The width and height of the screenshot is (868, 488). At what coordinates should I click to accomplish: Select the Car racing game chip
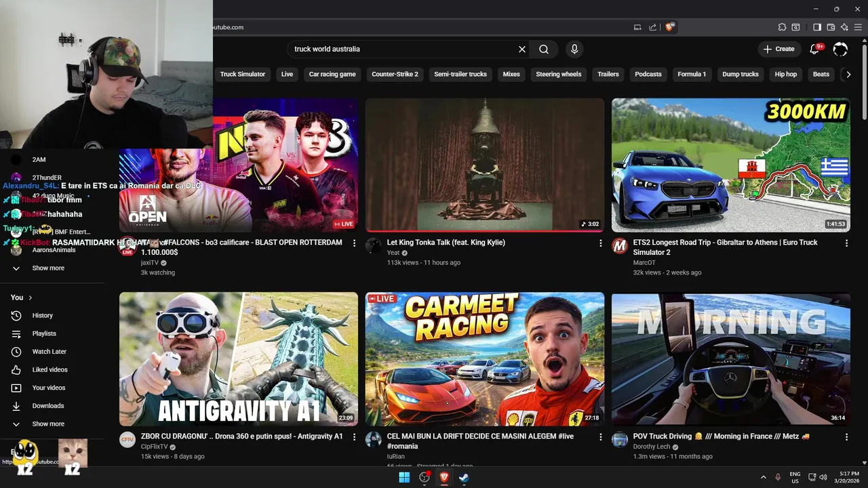[x=332, y=75]
